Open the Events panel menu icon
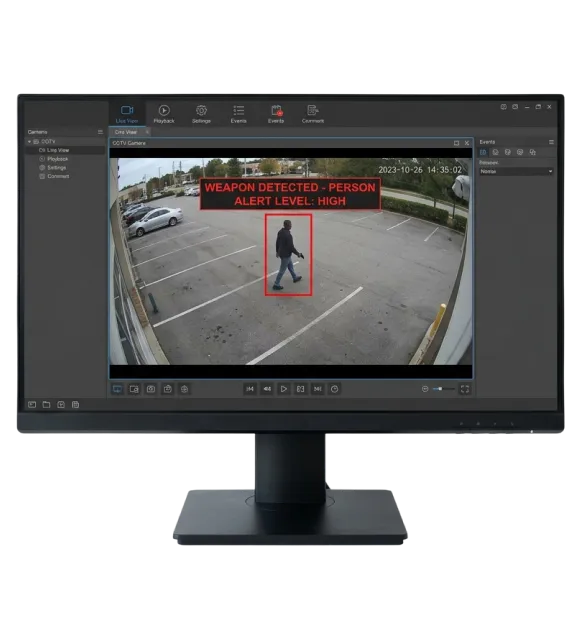This screenshot has height=622, width=578. pyautogui.click(x=551, y=142)
